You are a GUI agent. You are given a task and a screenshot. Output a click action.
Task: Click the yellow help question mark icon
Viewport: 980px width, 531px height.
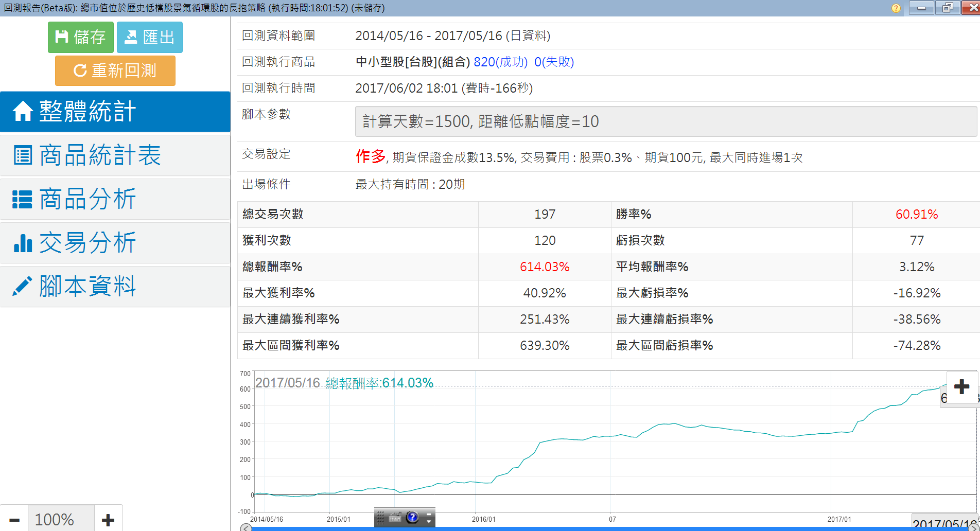896,8
